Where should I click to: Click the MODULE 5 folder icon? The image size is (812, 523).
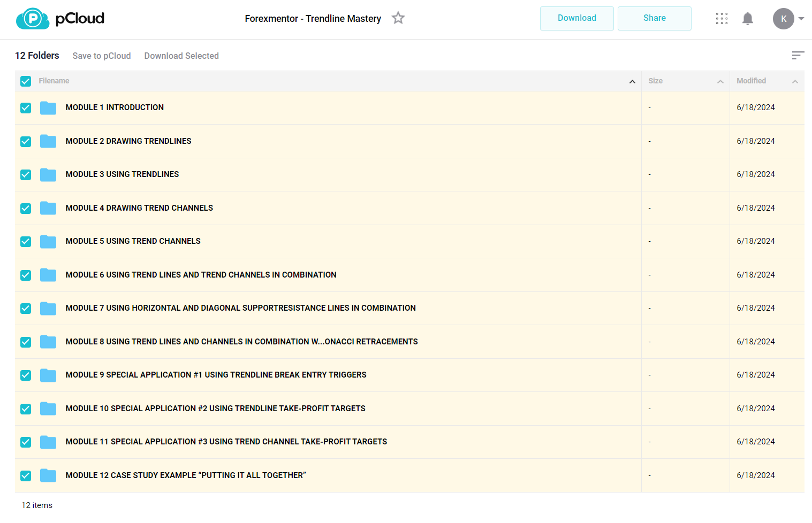point(48,242)
